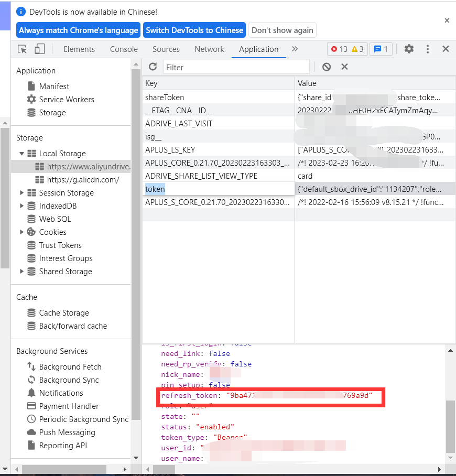Click the errors count badge showing 13
Screen dimensions: 456x476
tap(347, 49)
